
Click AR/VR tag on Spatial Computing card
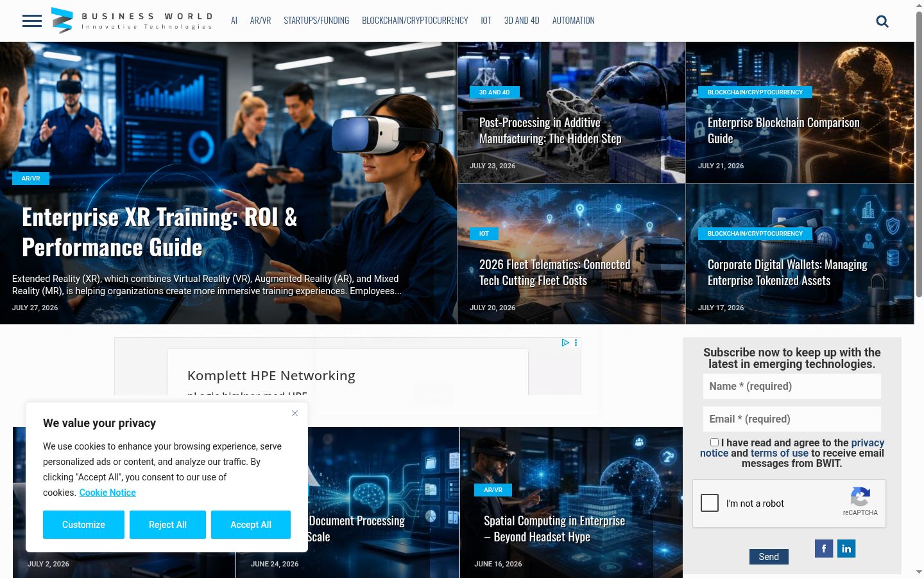tap(493, 490)
